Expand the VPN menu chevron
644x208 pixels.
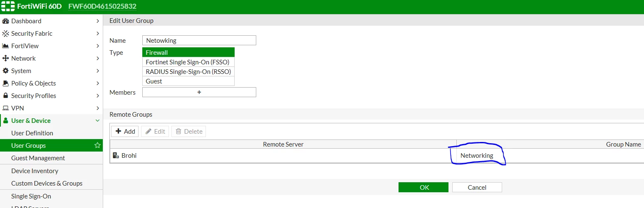click(x=98, y=108)
